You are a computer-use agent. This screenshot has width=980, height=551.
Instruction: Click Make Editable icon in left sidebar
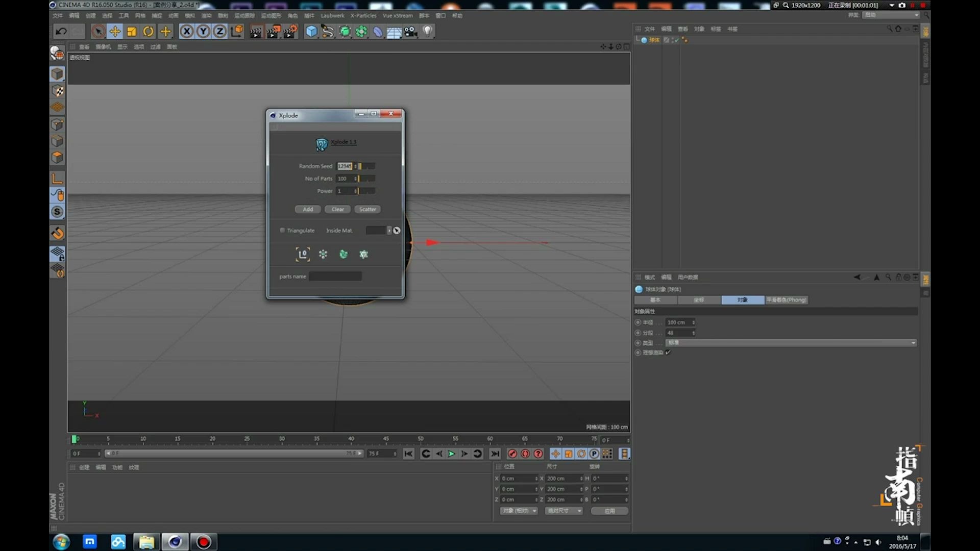coord(57,53)
